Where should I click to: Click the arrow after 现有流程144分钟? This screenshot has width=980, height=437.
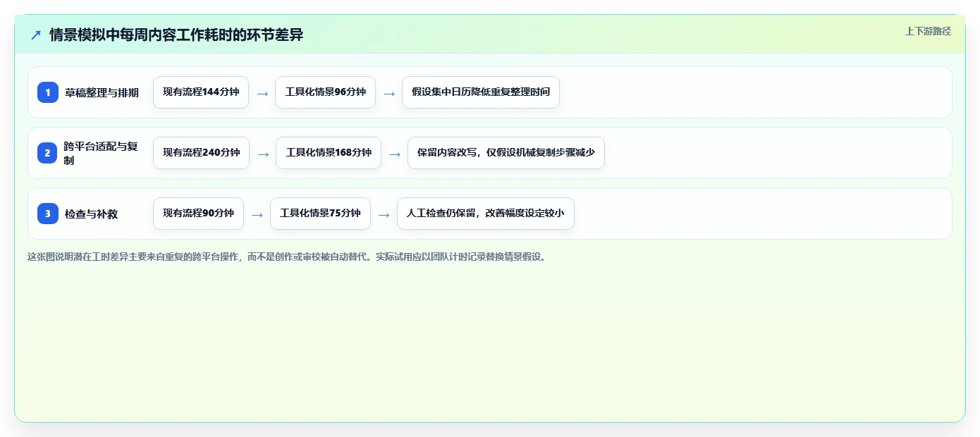point(262,93)
